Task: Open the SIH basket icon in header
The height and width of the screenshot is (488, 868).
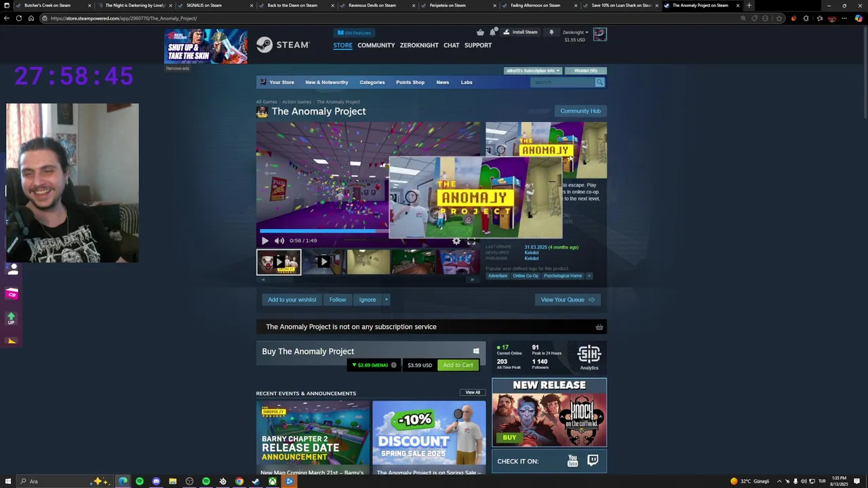Action: point(480,32)
